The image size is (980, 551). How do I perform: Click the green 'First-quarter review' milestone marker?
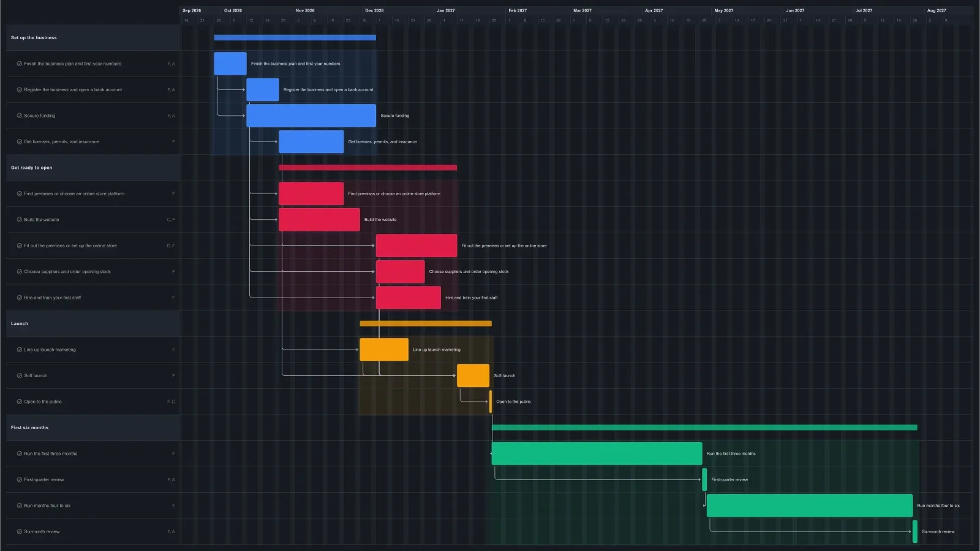[704, 480]
